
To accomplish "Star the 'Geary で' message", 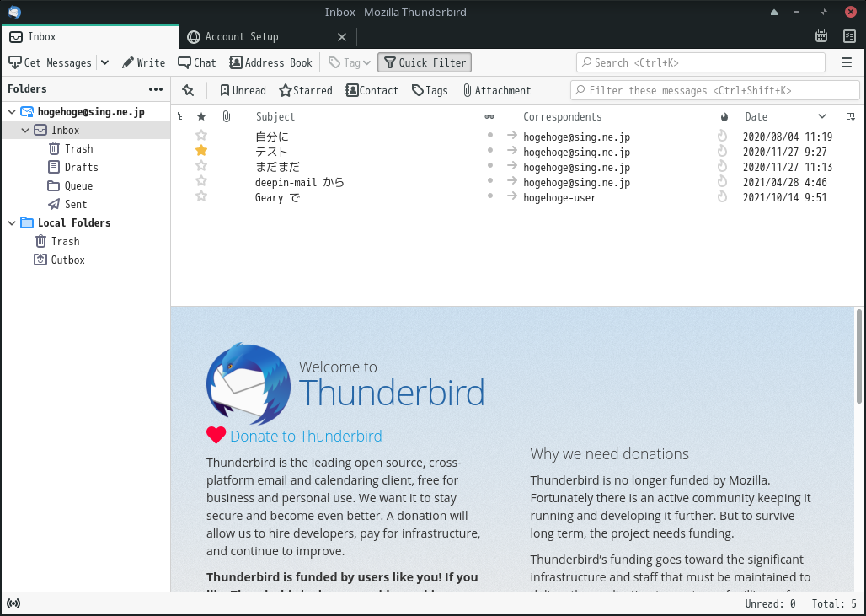I will click(201, 196).
